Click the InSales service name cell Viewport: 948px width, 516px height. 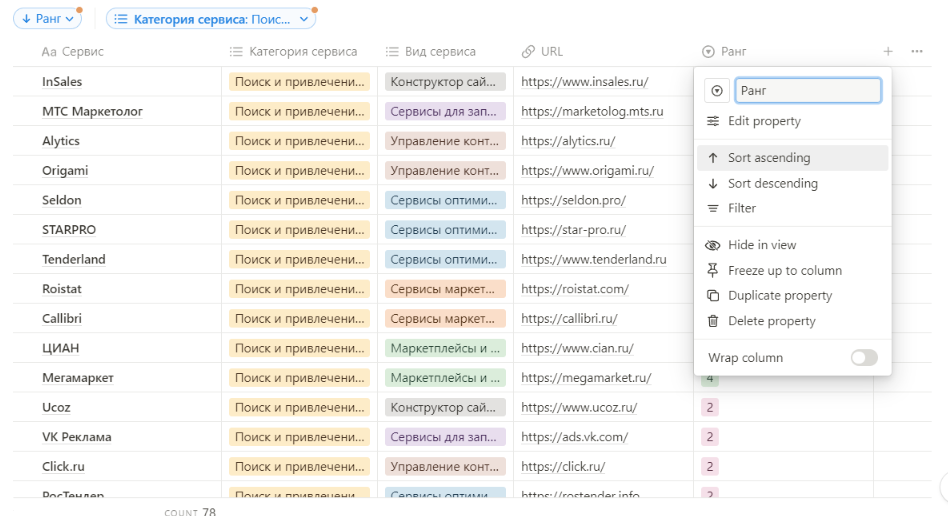(x=62, y=82)
